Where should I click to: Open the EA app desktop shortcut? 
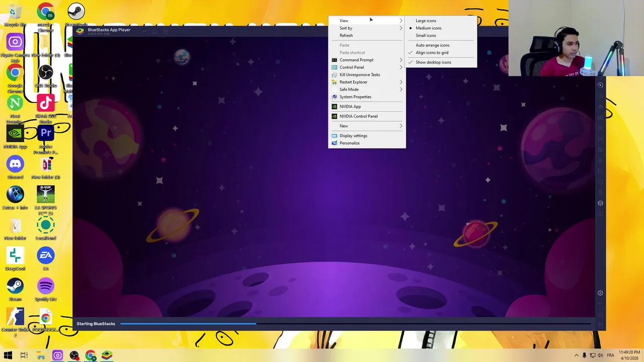[x=45, y=259]
